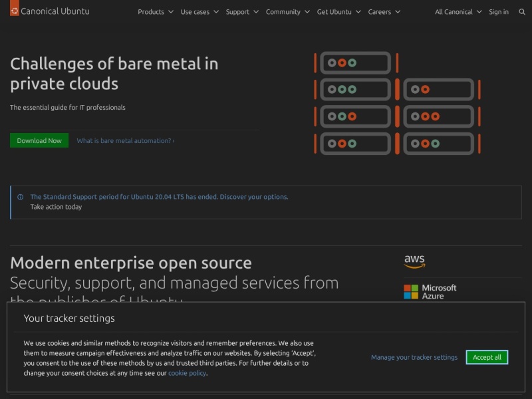The height and width of the screenshot is (399, 532).
Task: Expand the All Canonical chevron
Action: pos(479,12)
